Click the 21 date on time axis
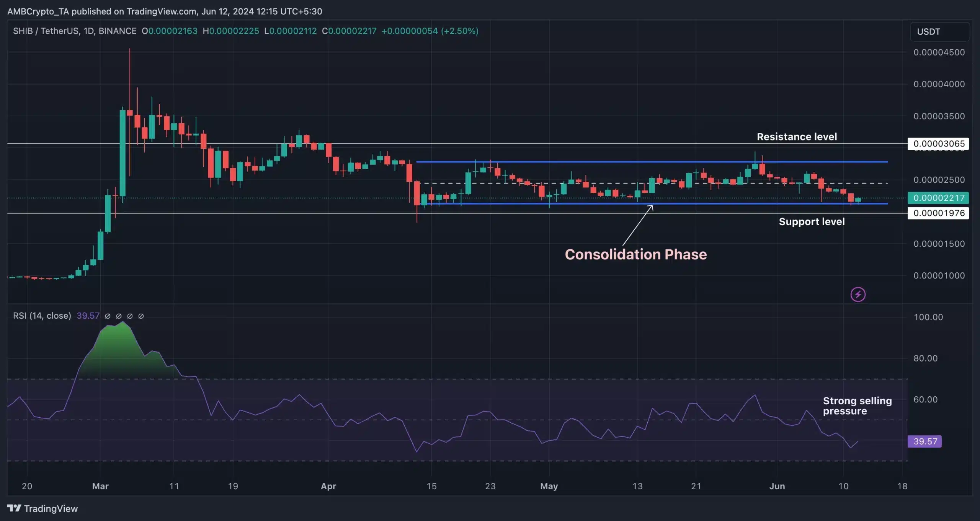 click(696, 486)
